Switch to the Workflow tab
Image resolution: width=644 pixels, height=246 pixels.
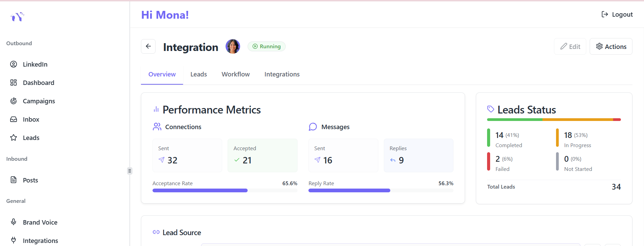236,74
